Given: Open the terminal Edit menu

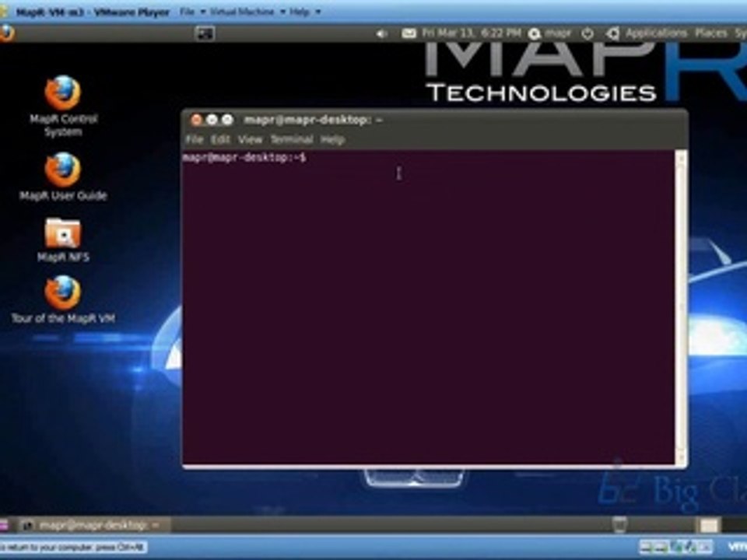Looking at the screenshot, I should click(220, 139).
